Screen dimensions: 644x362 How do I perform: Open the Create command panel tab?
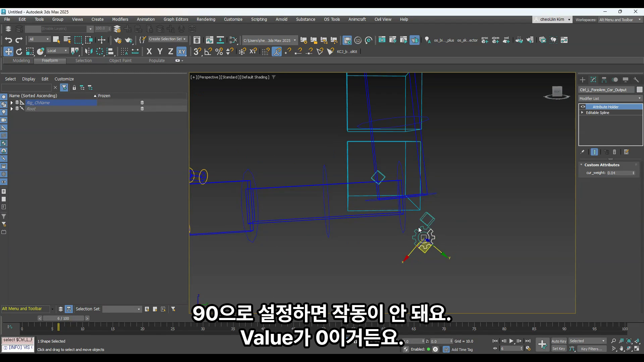tap(583, 80)
